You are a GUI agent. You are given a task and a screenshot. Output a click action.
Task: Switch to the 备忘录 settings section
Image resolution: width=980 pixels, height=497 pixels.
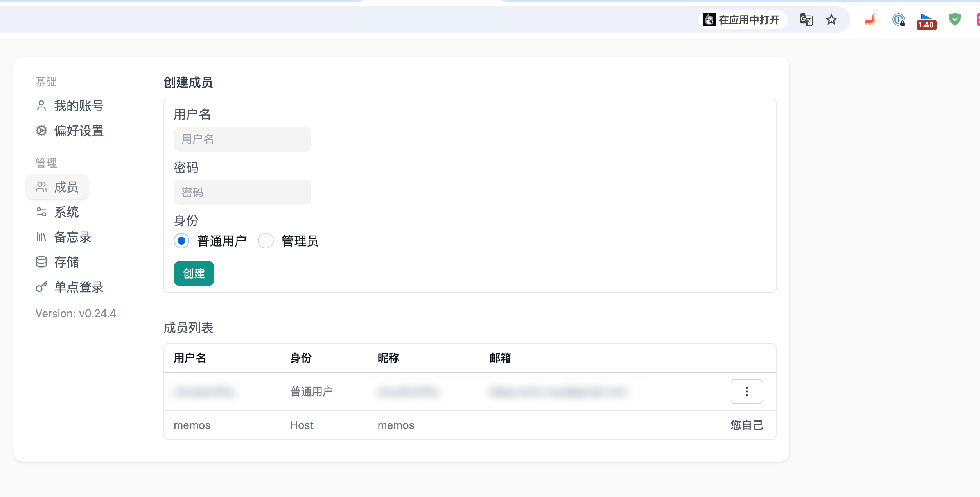pos(72,237)
